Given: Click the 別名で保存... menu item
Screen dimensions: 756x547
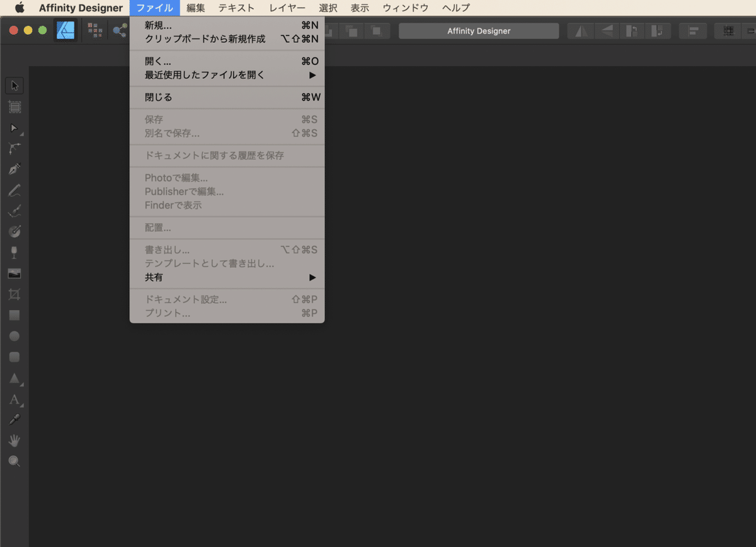Looking at the screenshot, I should coord(227,133).
